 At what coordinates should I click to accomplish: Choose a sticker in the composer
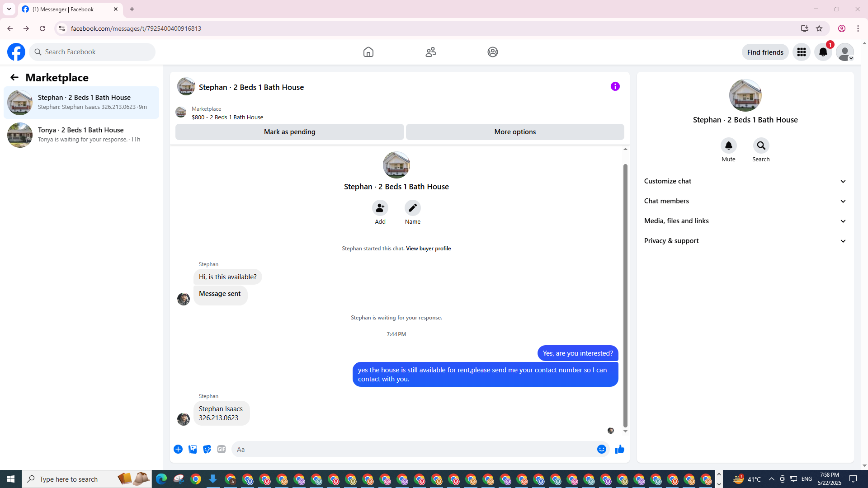tap(207, 449)
